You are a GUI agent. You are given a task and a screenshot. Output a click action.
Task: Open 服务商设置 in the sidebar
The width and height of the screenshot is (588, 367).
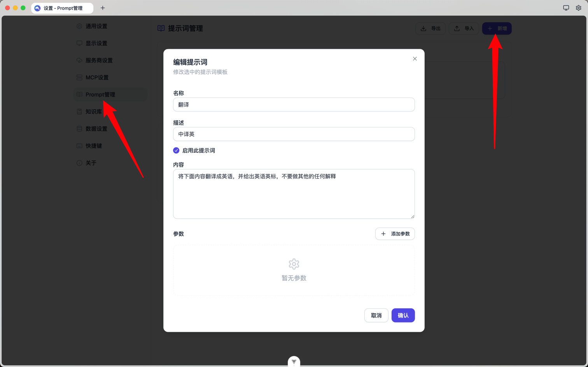click(110, 60)
